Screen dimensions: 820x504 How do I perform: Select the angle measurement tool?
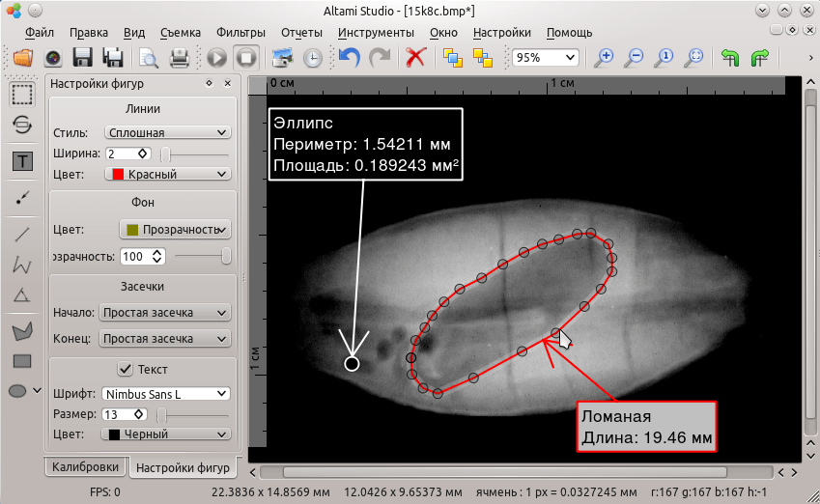pyautogui.click(x=22, y=294)
